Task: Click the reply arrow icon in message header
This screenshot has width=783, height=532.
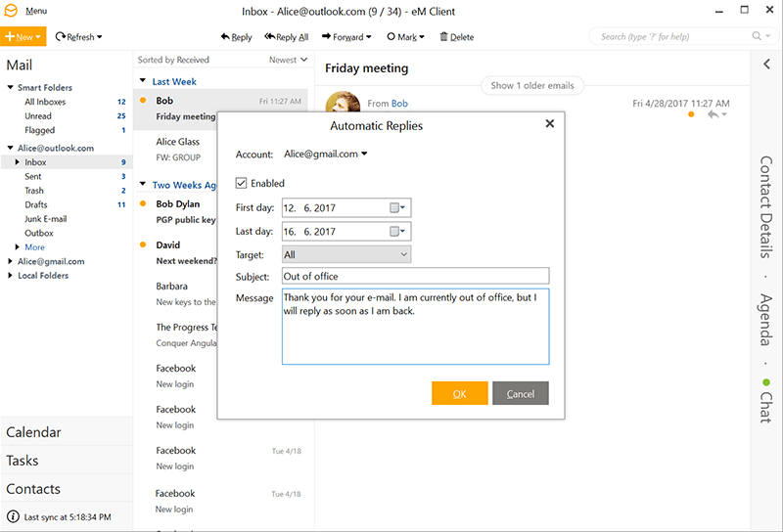Action: (x=714, y=114)
